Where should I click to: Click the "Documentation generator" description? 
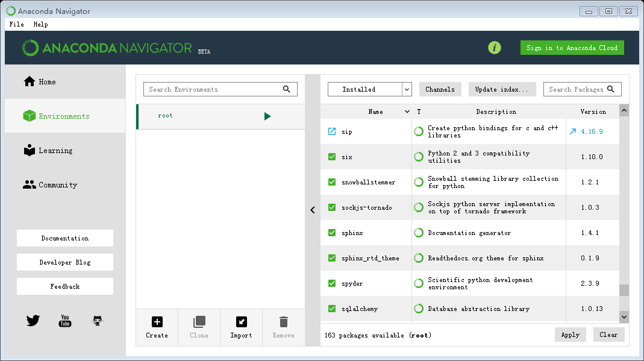pos(469,233)
